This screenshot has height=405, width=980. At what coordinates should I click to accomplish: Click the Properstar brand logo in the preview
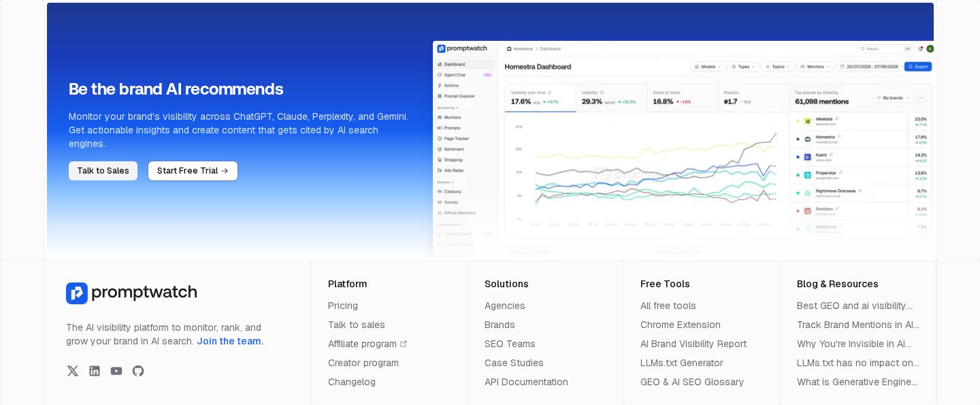[808, 174]
